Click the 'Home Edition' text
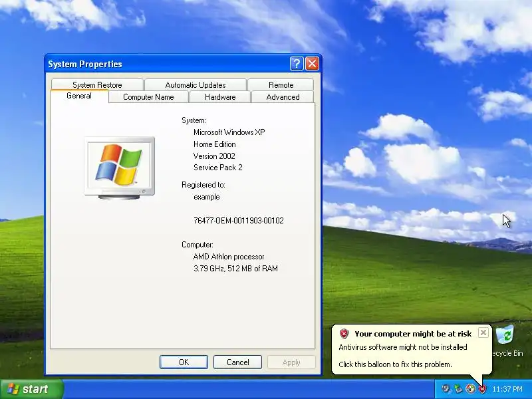Viewport: 532px width, 399px height. pyautogui.click(x=214, y=144)
